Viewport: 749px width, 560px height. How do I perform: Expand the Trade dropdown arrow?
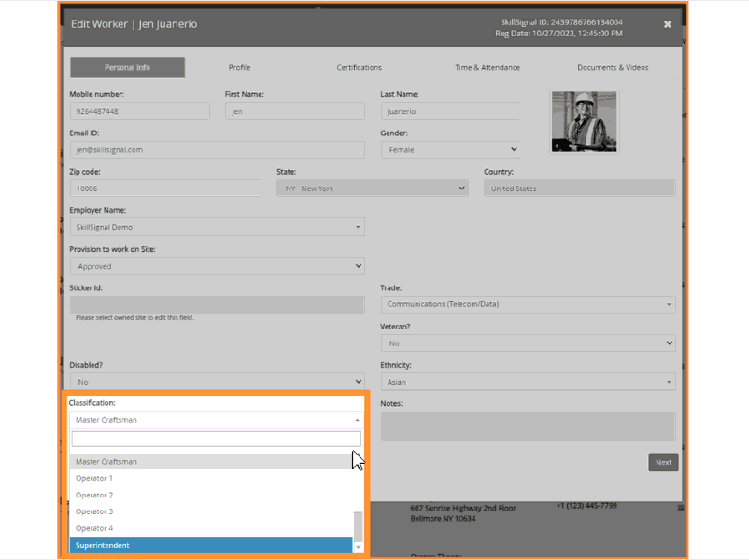(x=669, y=304)
